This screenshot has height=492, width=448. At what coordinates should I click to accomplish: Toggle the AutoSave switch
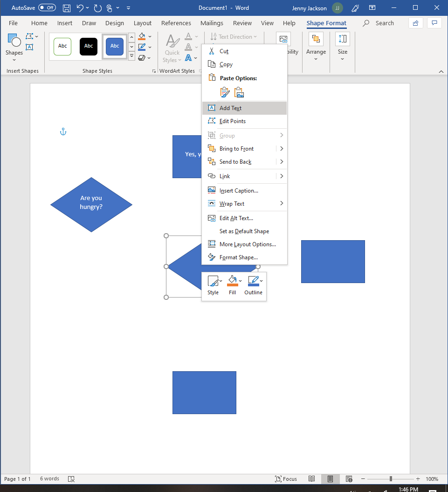[x=47, y=8]
